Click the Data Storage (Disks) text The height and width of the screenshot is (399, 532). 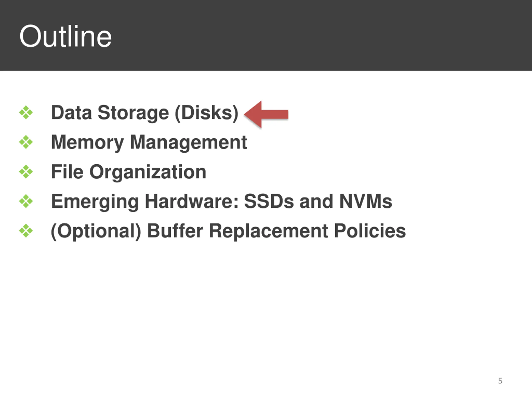tap(145, 113)
